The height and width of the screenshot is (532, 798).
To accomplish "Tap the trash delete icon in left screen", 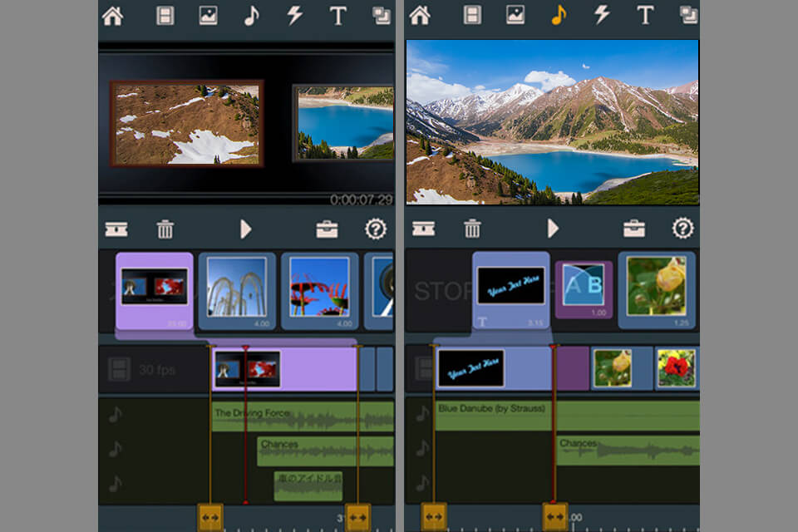I will point(165,229).
